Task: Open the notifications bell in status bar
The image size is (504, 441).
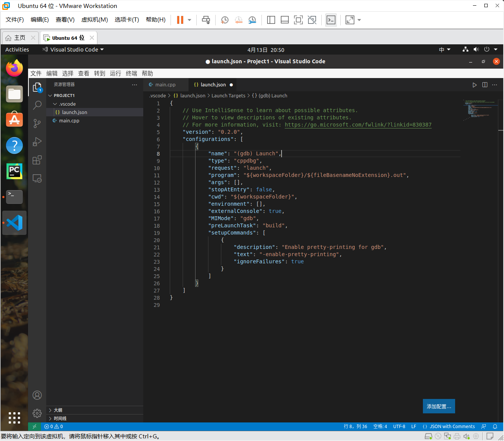Action: pos(495,427)
